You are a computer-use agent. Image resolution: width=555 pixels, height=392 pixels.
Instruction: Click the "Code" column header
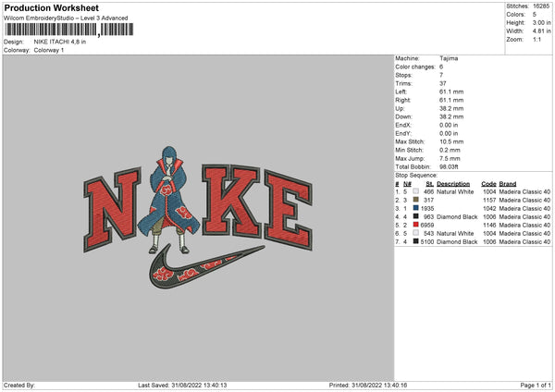pyautogui.click(x=488, y=184)
